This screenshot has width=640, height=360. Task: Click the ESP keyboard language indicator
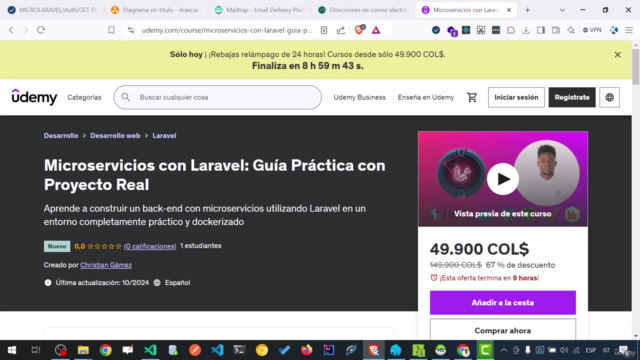tap(590, 350)
